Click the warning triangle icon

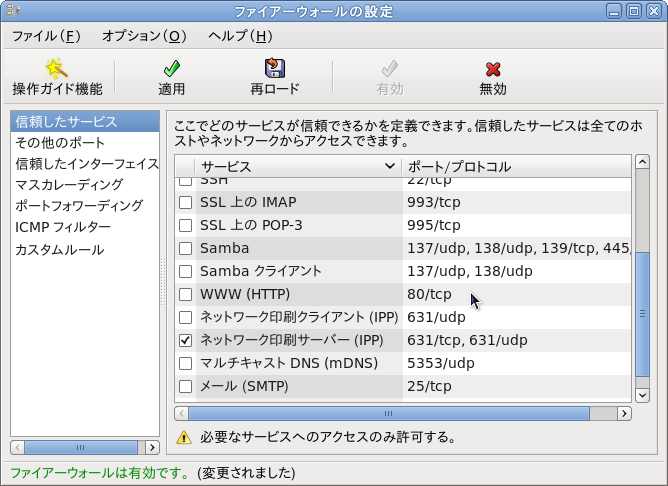pyautogui.click(x=183, y=437)
